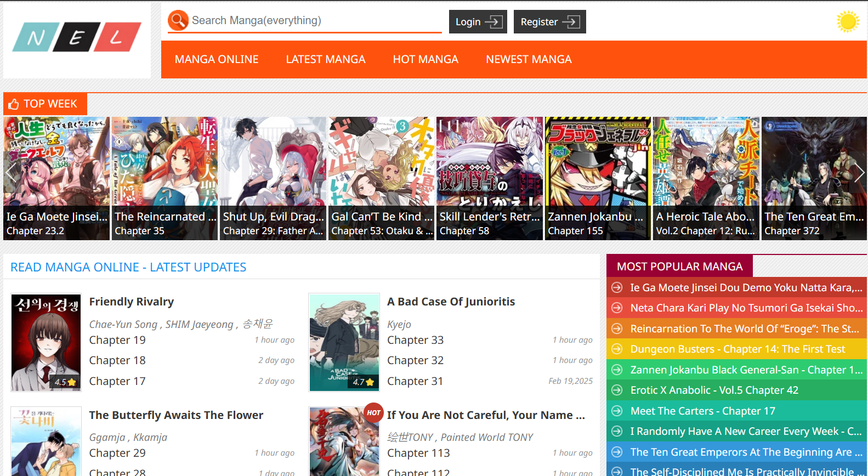Image resolution: width=868 pixels, height=476 pixels.
Task: Click the 4.7 star rating on Juniorities cover
Action: click(363, 382)
